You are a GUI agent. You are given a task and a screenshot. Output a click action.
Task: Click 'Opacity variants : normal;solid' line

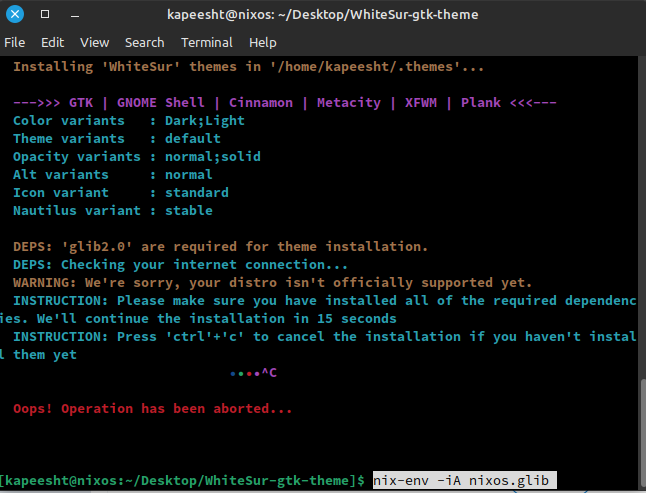pyautogui.click(x=137, y=157)
